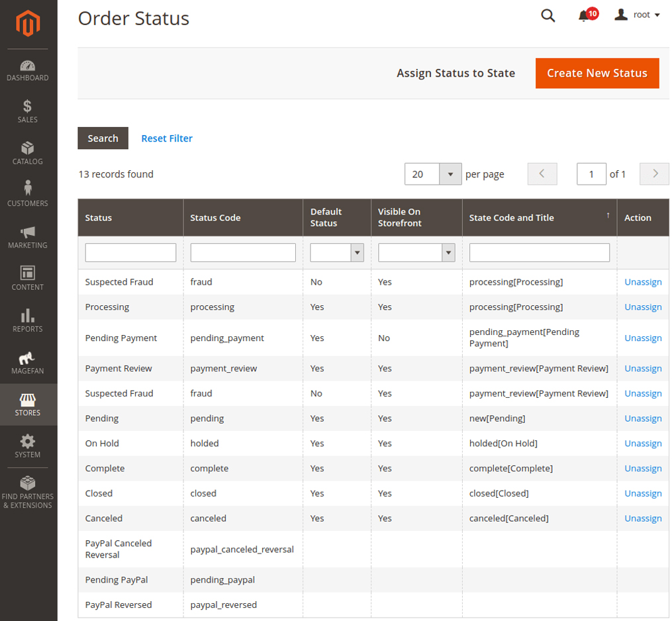Sort by Default Status column header

tap(337, 218)
